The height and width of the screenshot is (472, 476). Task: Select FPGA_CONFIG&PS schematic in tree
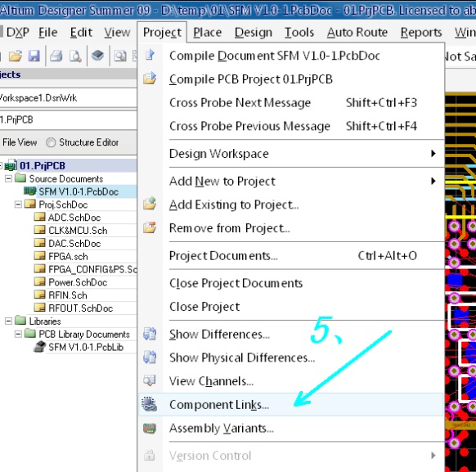pos(92,269)
